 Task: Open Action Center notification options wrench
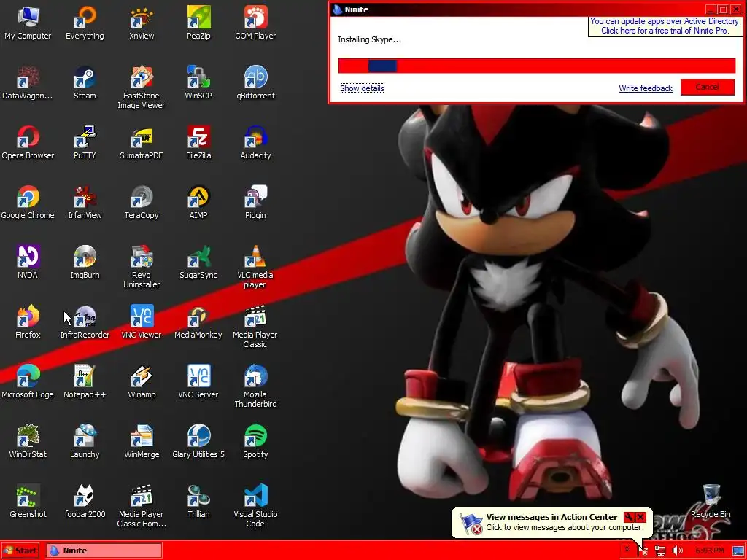[629, 517]
